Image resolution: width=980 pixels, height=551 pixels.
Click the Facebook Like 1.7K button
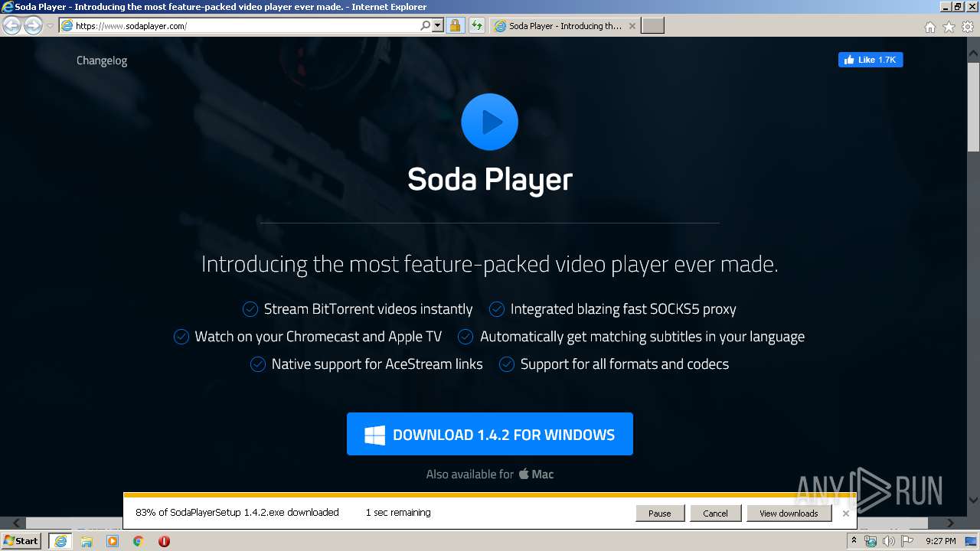coord(871,60)
